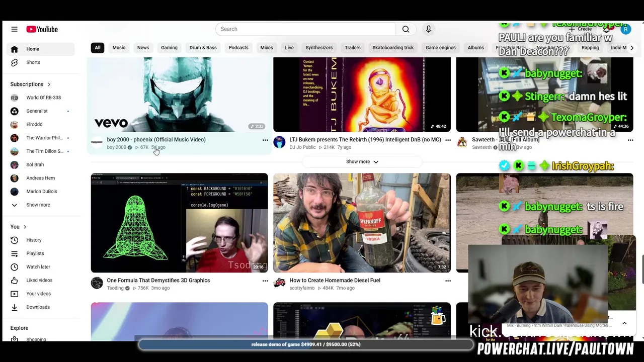The width and height of the screenshot is (644, 362).
Task: Open Downloads page
Action: coord(40,307)
